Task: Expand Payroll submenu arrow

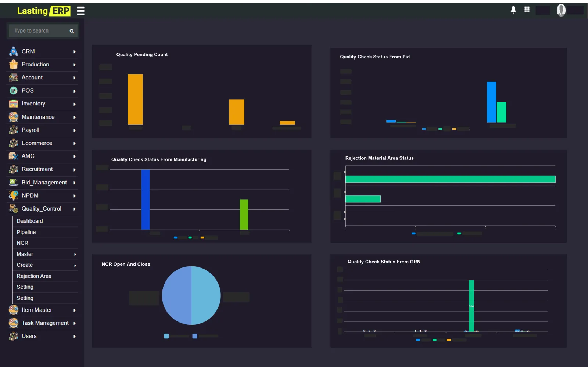Action: point(75,130)
